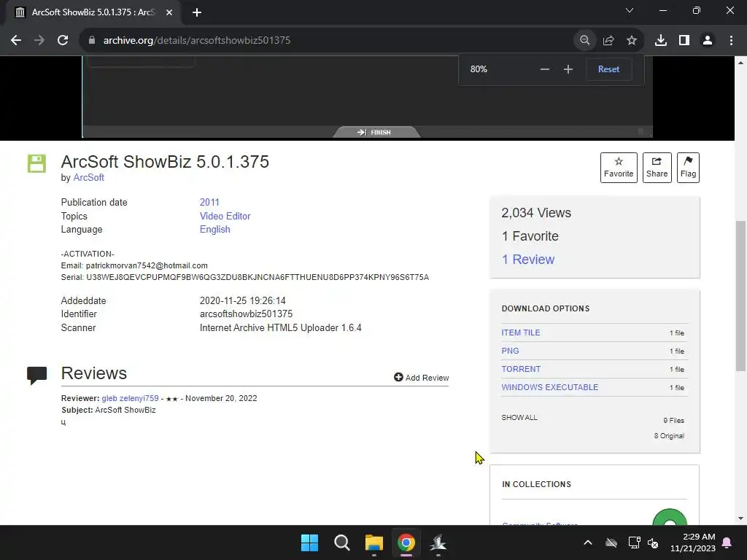Click the address bar URL field

tap(329, 41)
